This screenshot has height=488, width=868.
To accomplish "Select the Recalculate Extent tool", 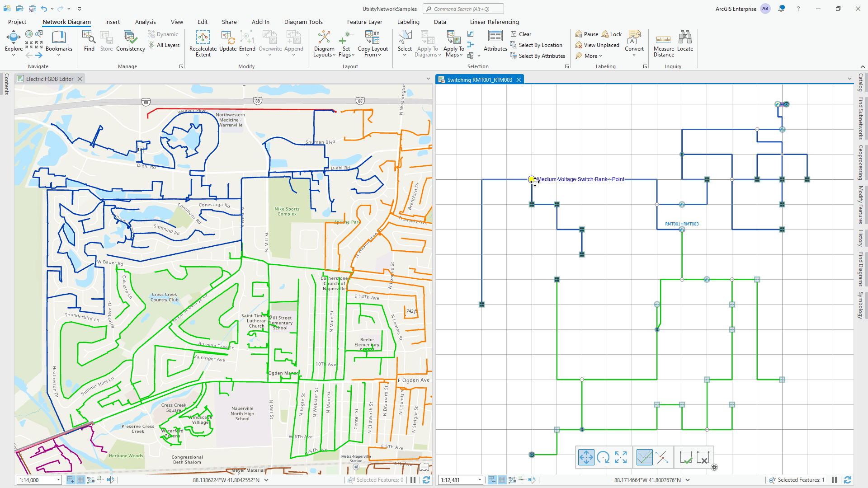I will pos(203,43).
